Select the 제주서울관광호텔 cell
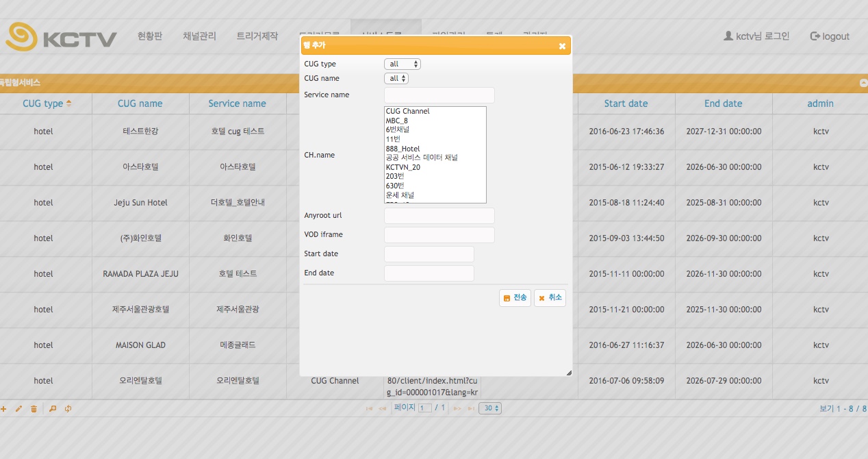This screenshot has height=459, width=868. point(140,310)
